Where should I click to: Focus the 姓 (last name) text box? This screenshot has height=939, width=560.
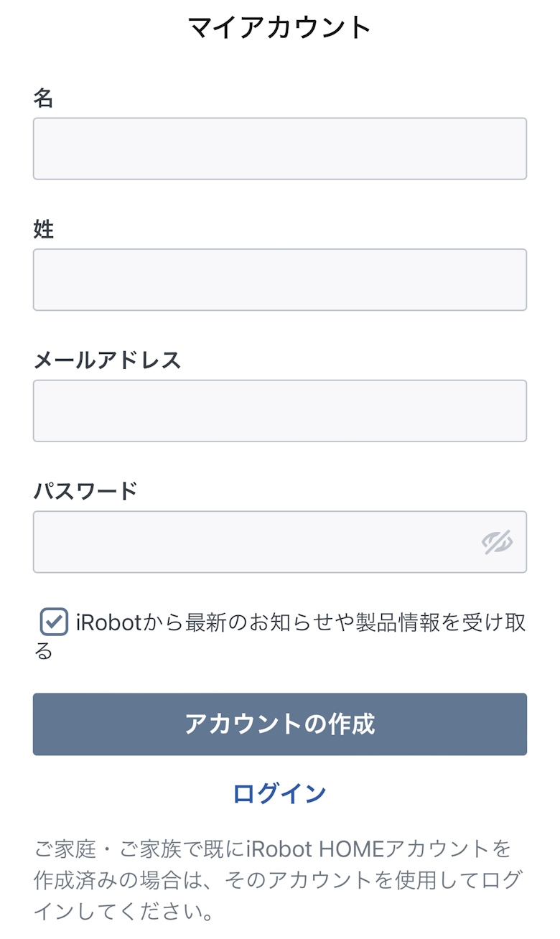pyautogui.click(x=280, y=280)
